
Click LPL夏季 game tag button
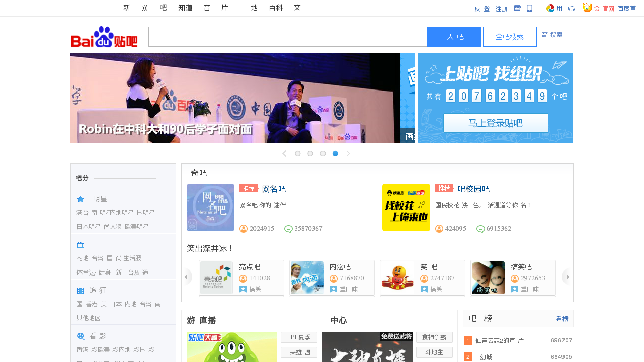[299, 337]
